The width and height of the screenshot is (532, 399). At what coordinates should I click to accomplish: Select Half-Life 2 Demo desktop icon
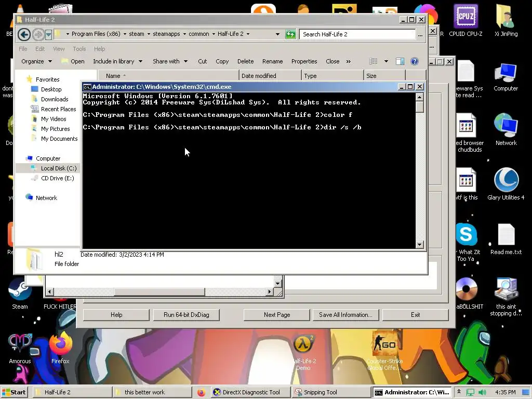(303, 353)
